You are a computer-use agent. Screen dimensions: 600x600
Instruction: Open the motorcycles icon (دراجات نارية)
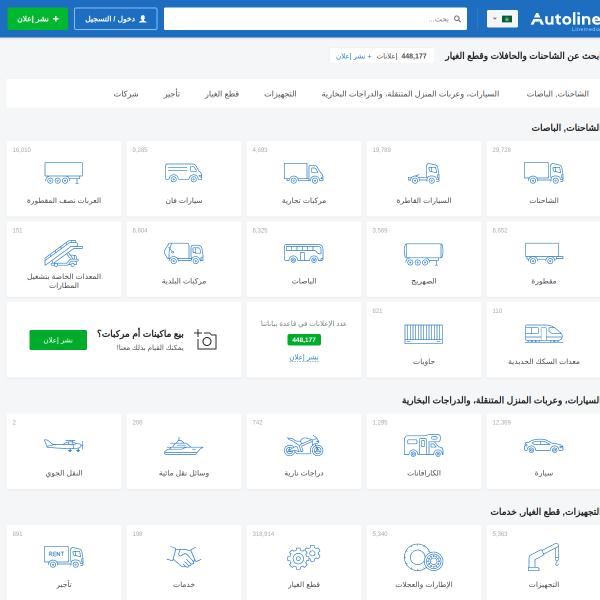pyautogui.click(x=303, y=445)
